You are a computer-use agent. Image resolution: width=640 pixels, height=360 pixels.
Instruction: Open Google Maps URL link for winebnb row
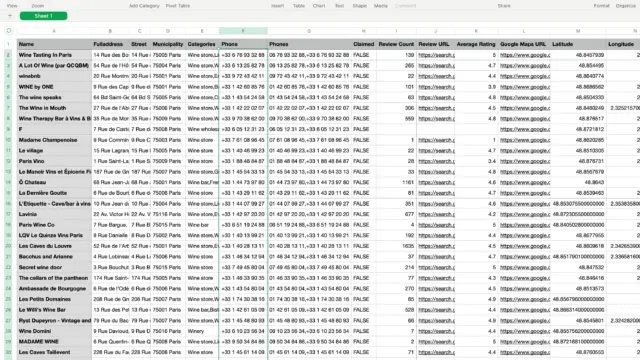(x=525, y=76)
